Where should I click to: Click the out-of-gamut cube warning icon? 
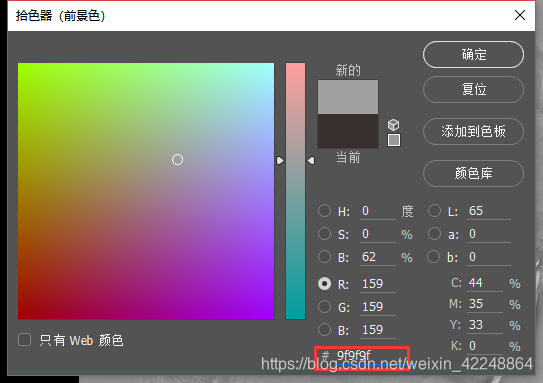(x=393, y=125)
